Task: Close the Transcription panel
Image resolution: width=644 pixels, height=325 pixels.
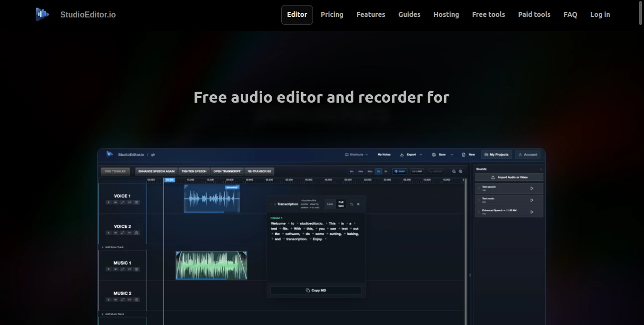Action: coord(358,204)
